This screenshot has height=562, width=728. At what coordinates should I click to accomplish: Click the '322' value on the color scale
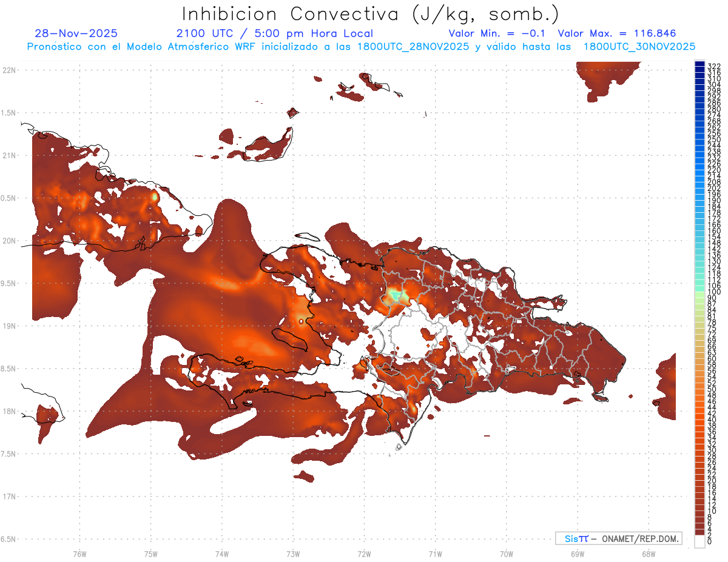714,66
